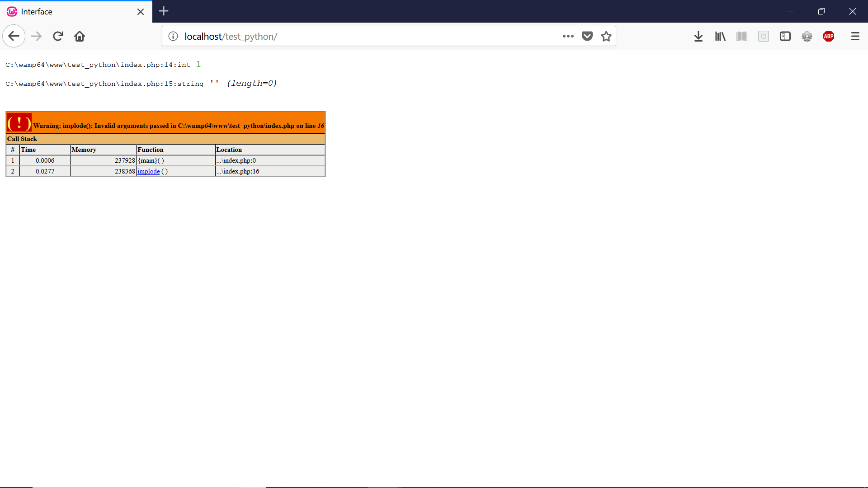
Task: Show site information for localhost
Action: (173, 36)
